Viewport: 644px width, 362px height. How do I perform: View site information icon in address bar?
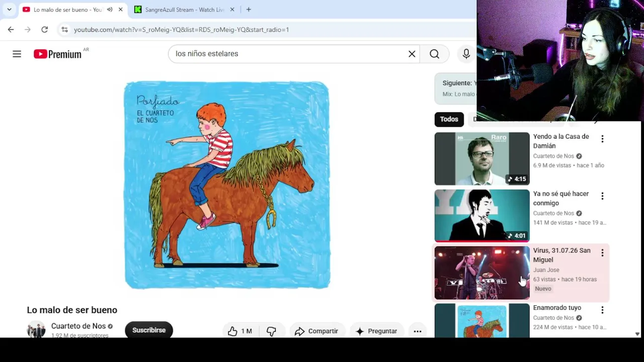[x=64, y=30]
